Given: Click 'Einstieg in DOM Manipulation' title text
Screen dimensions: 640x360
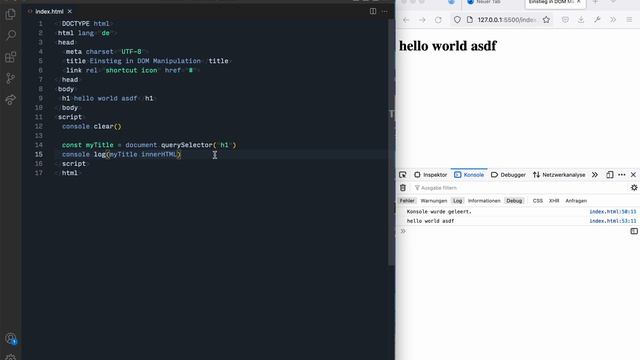Looking at the screenshot, I should coord(145,61).
